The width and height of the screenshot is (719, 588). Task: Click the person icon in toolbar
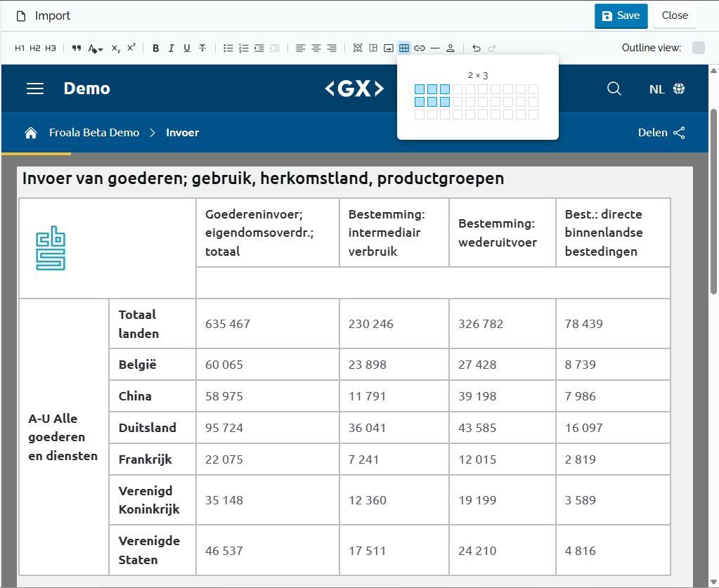tap(451, 48)
